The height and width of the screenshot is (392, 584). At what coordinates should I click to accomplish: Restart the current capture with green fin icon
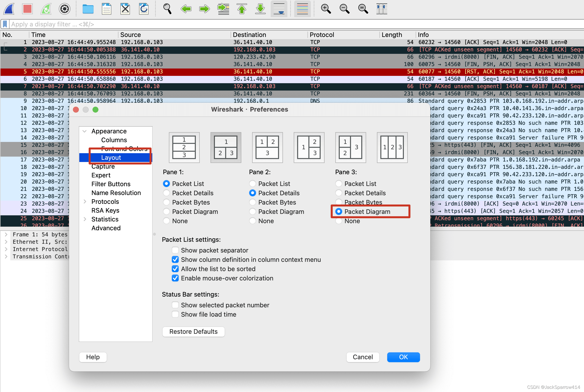coord(46,9)
